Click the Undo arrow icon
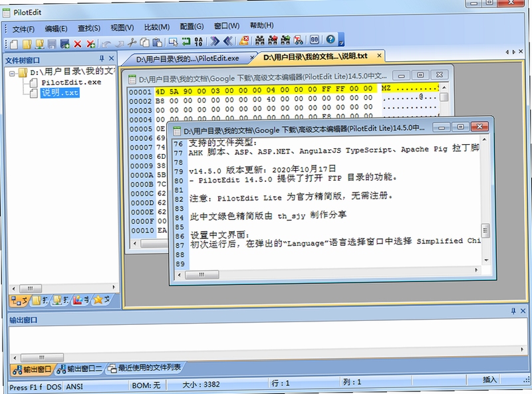The image size is (532, 394). [x=106, y=43]
